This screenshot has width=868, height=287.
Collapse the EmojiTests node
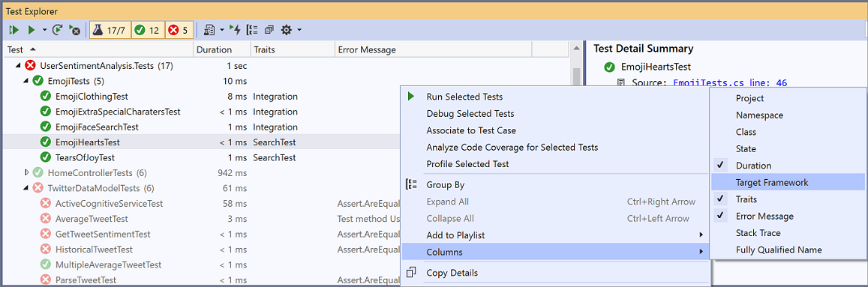coord(26,81)
